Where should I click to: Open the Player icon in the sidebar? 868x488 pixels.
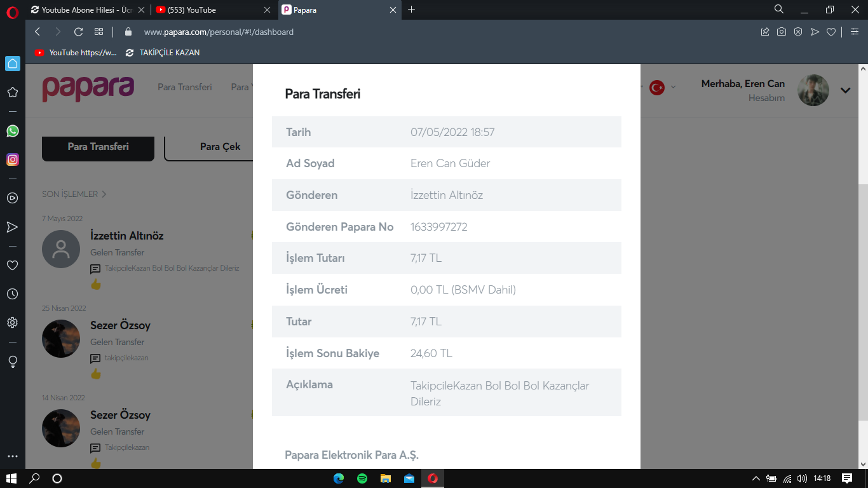click(x=12, y=198)
